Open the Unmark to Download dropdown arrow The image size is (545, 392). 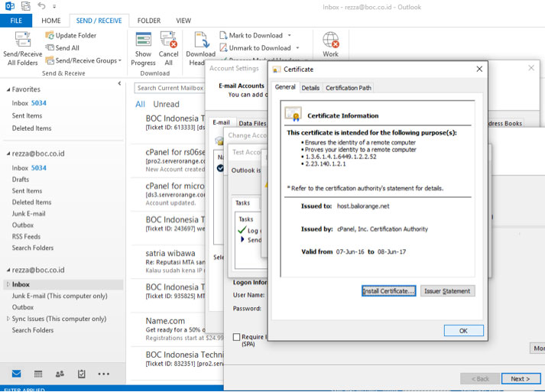pos(297,48)
